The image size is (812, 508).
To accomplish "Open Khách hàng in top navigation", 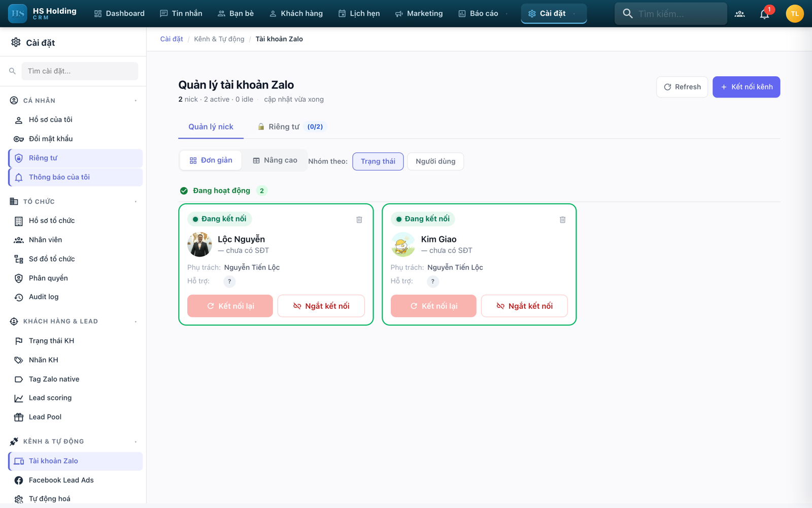I will (296, 14).
